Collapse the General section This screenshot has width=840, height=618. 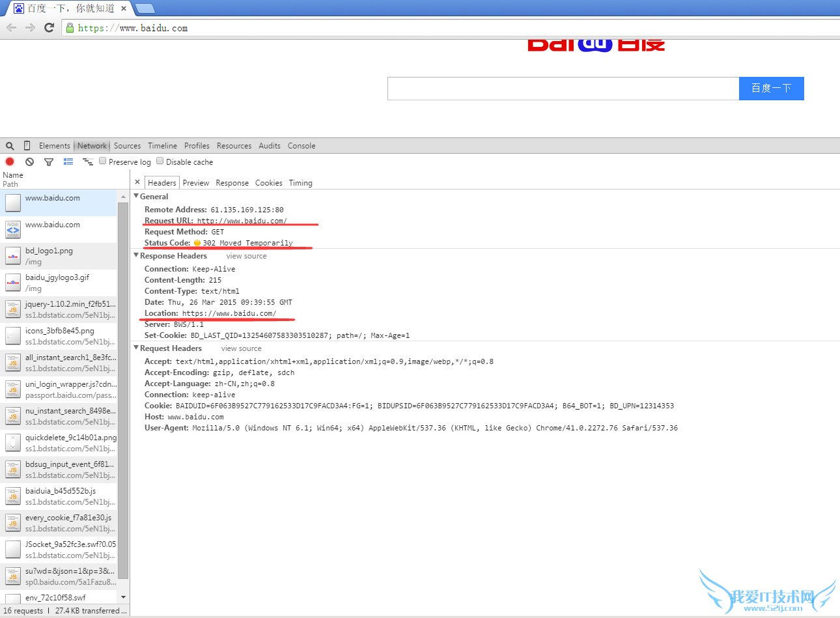tap(135, 196)
